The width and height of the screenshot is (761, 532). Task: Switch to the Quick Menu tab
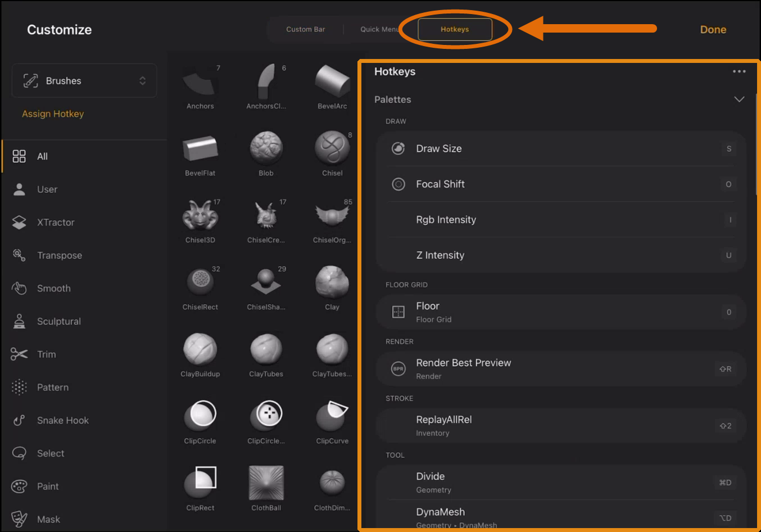click(x=379, y=29)
